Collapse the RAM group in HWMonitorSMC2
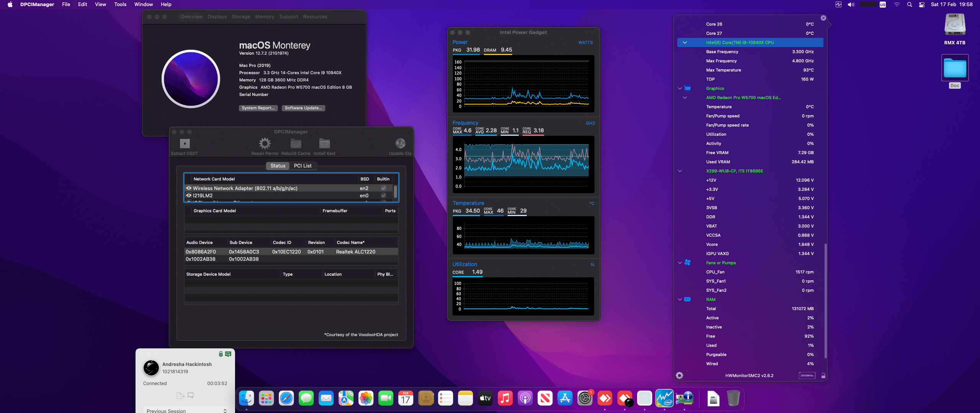Image resolution: width=980 pixels, height=413 pixels. pyautogui.click(x=680, y=299)
